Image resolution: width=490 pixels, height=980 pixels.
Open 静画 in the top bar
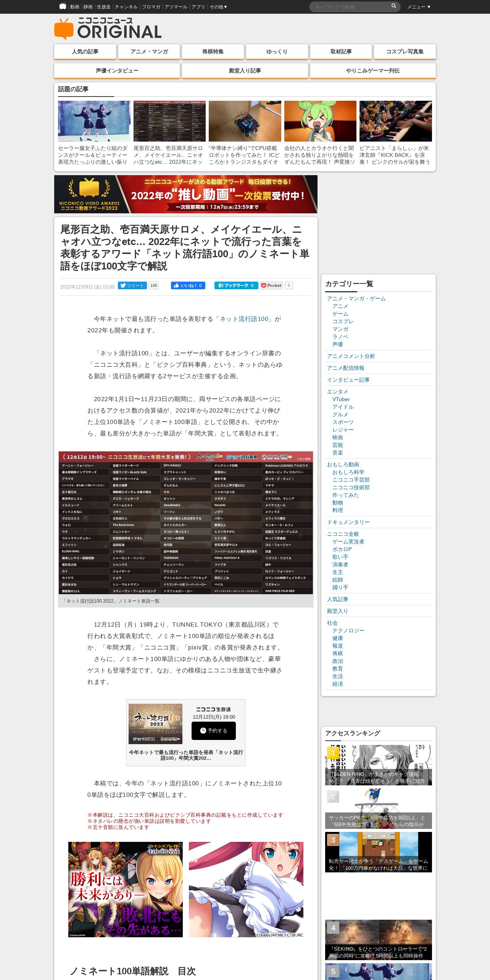[88, 7]
